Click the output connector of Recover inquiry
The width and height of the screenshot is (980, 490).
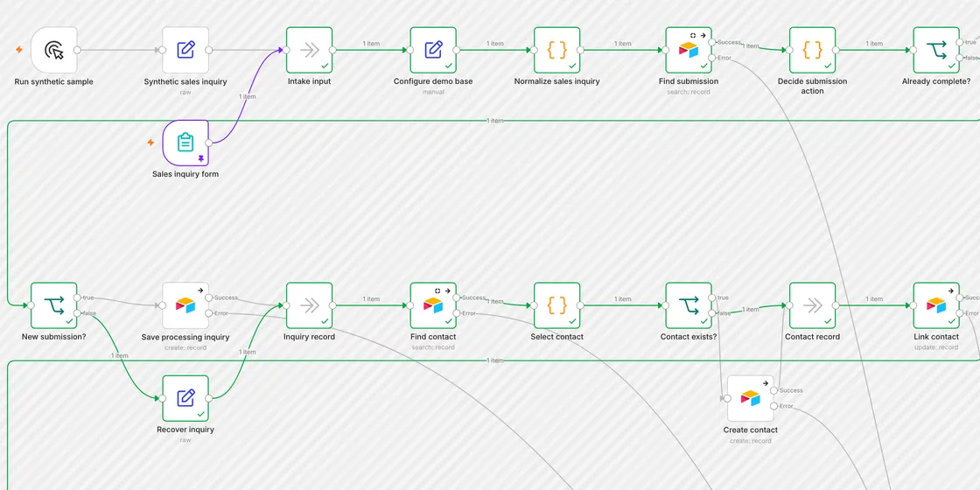[209, 398]
